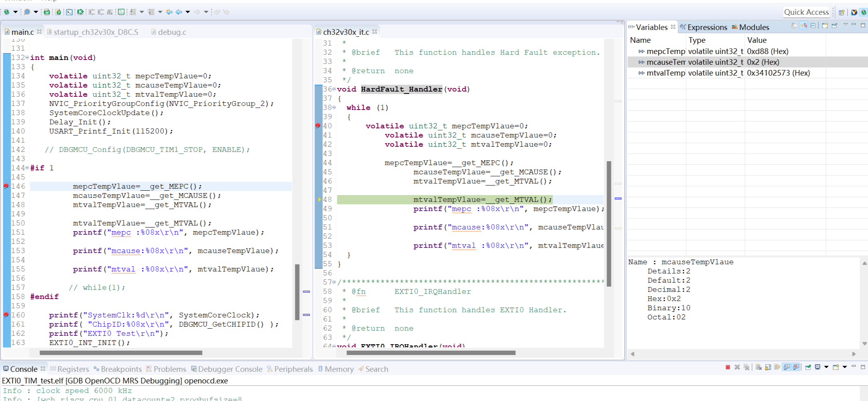Click the green bug Debug launch icon
The height and width of the screenshot is (401, 868).
6,12
